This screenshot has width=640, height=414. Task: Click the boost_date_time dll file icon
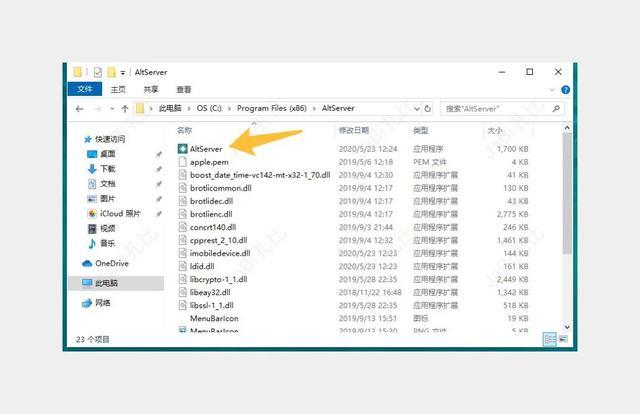pos(182,175)
